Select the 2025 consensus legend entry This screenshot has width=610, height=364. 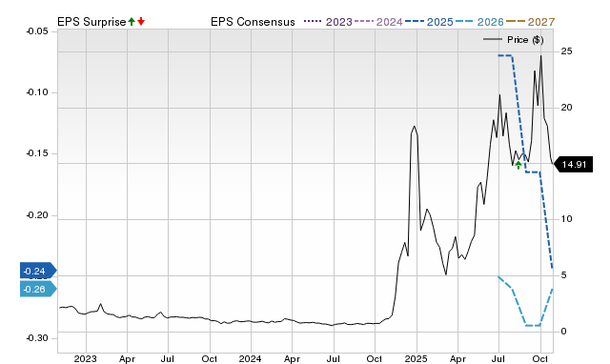(429, 22)
